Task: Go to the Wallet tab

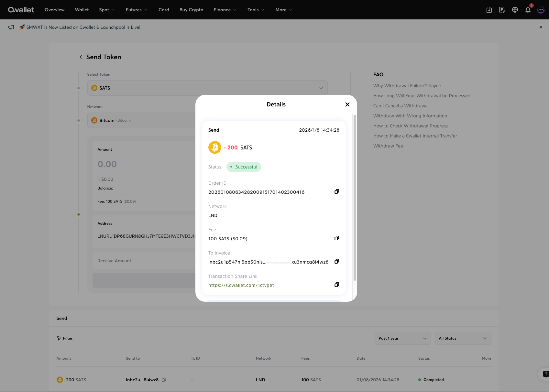Action: click(x=82, y=10)
